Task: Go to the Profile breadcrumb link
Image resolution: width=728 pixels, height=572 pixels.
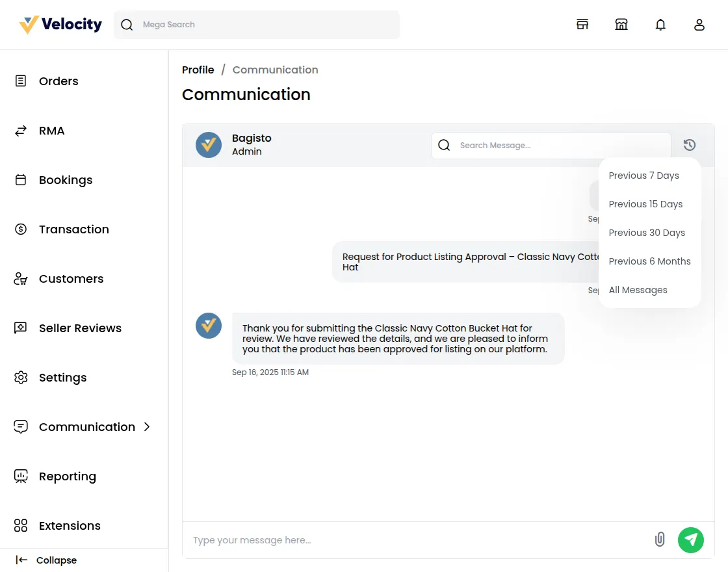Action: click(198, 70)
